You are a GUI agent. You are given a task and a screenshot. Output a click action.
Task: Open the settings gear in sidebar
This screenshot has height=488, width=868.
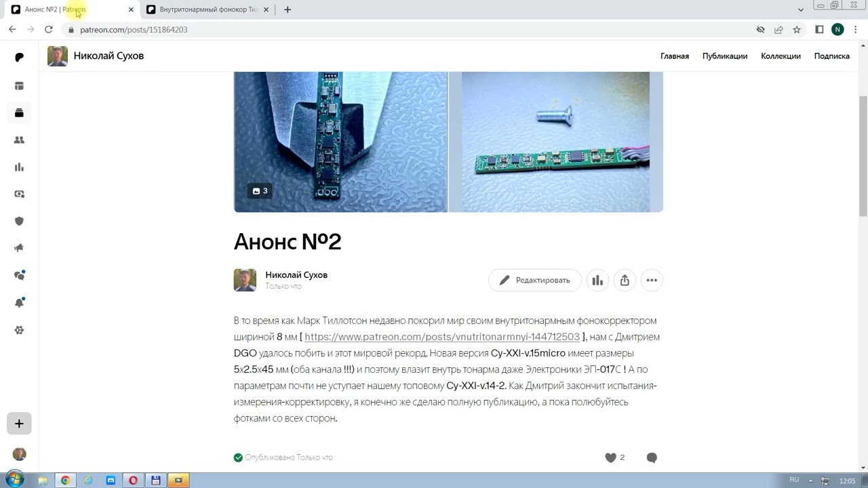19,330
